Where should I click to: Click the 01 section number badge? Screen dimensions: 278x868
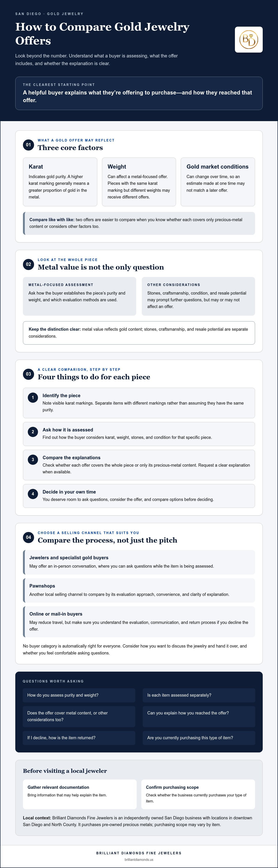pos(28,145)
